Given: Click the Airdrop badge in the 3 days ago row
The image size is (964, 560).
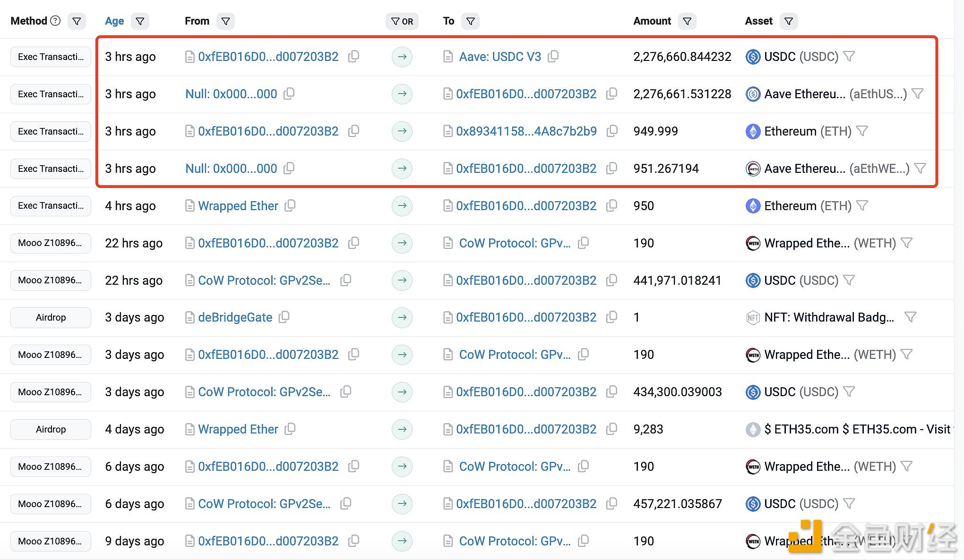Looking at the screenshot, I should pyautogui.click(x=51, y=317).
